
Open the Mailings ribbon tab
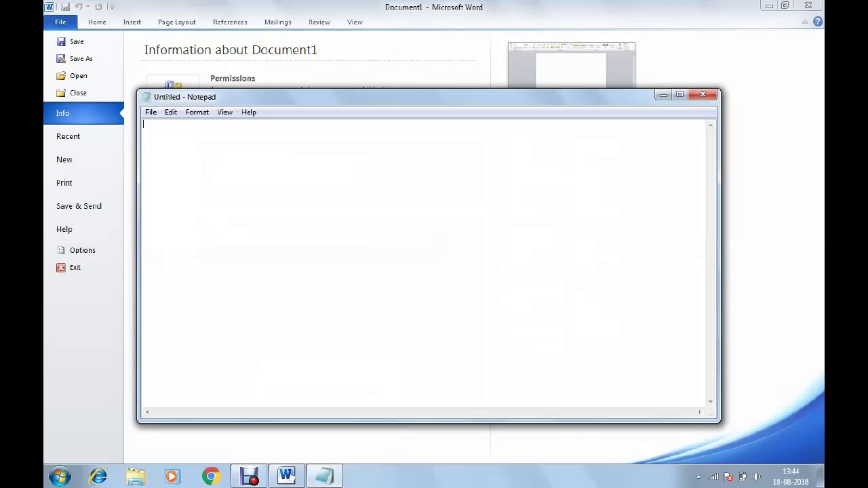point(278,22)
